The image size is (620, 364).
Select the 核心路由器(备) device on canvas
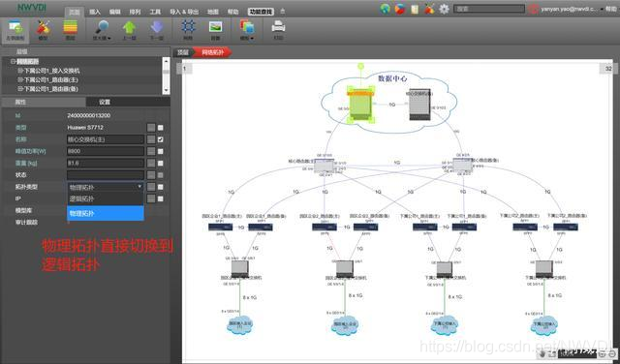463,166
